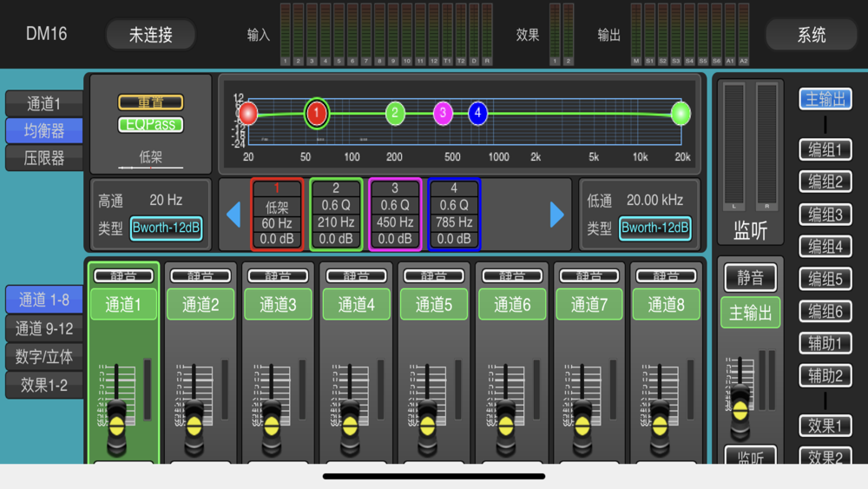Open high-pass 类型 Bworth-12dB selector

[x=166, y=228]
